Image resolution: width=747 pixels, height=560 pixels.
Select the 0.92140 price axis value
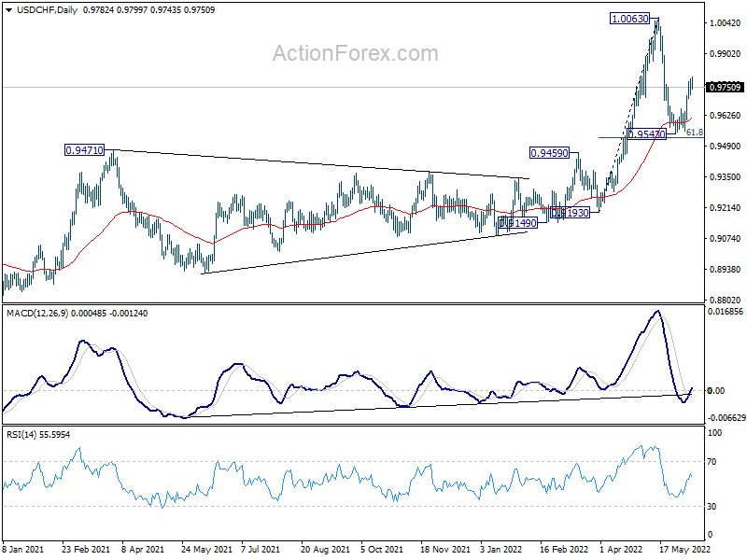[725, 207]
